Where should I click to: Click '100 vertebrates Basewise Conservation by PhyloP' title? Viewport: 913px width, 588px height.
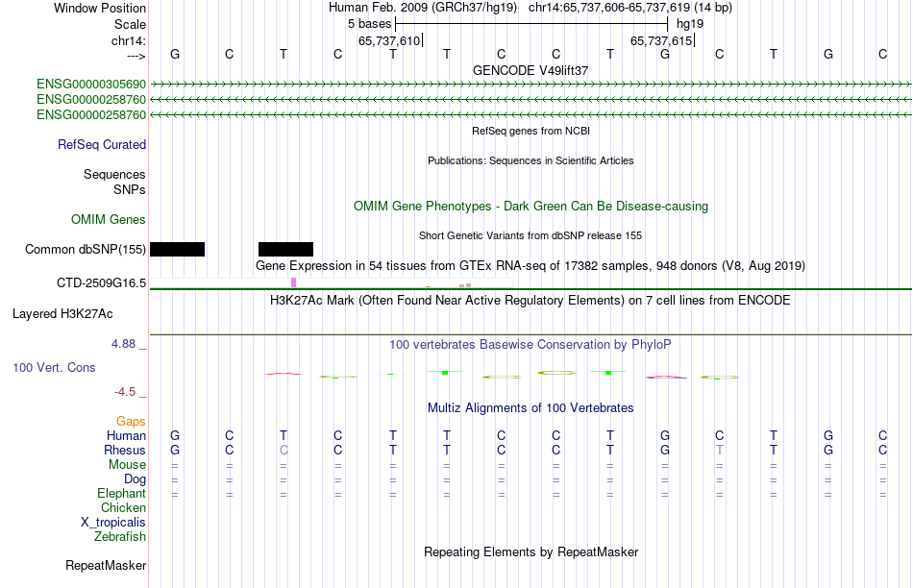click(x=531, y=345)
